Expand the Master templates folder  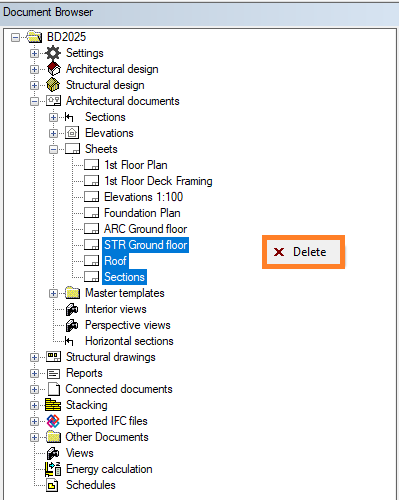click(53, 293)
